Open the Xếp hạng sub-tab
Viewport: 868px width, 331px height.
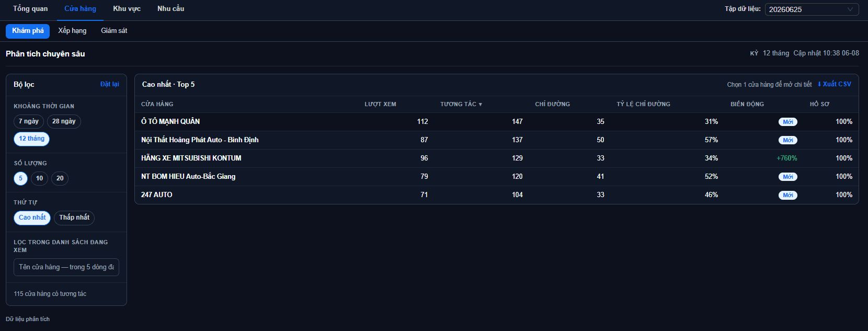click(72, 31)
